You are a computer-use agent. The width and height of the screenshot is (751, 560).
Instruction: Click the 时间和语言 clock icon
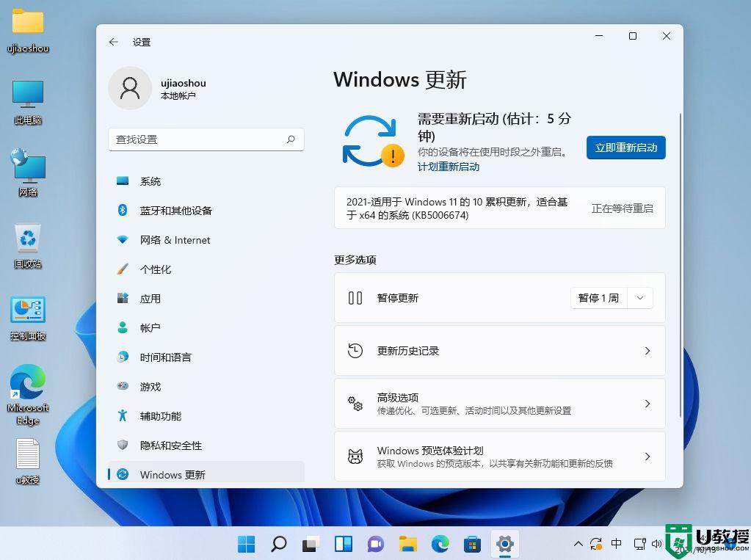pos(123,357)
